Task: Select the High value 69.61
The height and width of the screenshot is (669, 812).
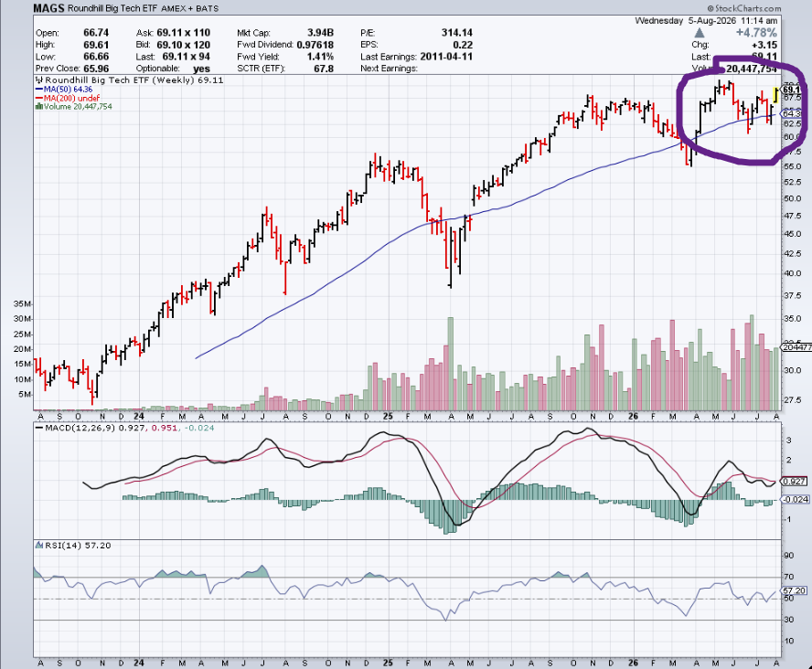Action: click(x=96, y=45)
